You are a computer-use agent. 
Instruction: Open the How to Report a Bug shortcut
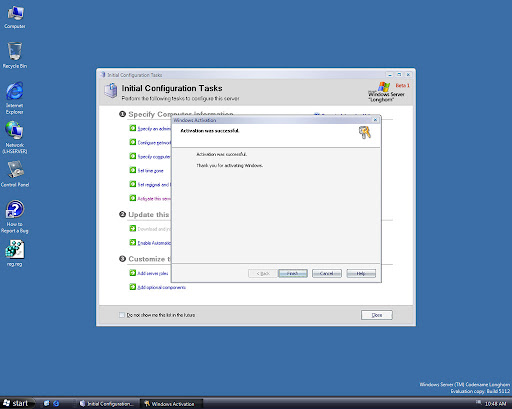pos(15,217)
